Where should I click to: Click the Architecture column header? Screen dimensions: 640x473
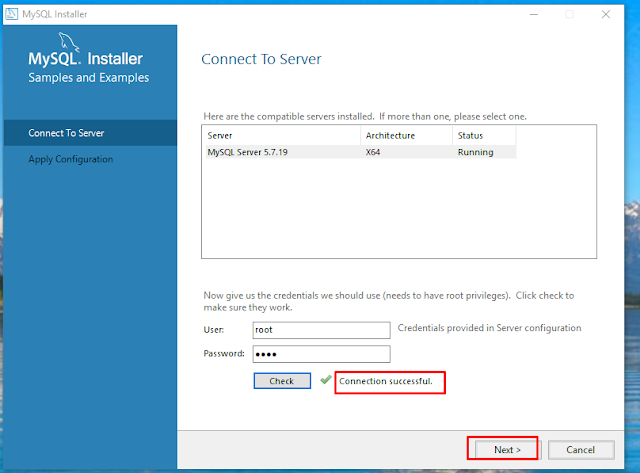tap(407, 135)
